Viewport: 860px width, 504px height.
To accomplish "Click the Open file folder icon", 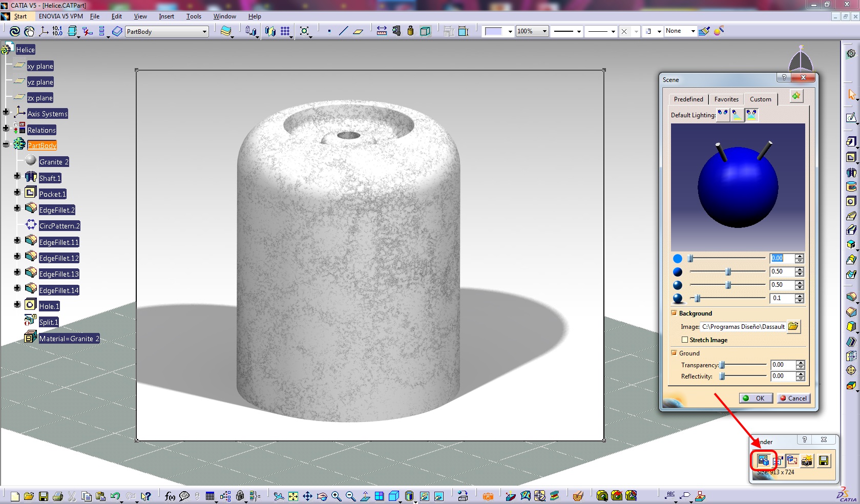I will click(x=29, y=496).
